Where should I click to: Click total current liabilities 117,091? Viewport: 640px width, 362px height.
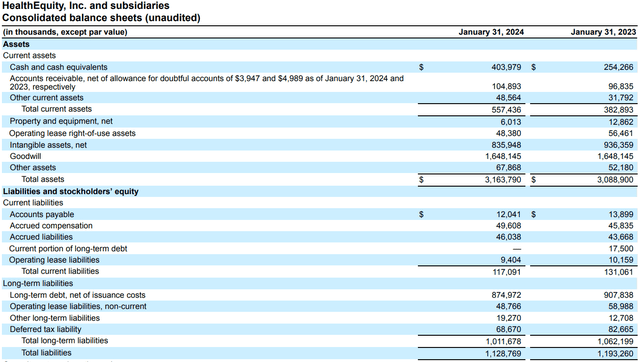(x=506, y=272)
